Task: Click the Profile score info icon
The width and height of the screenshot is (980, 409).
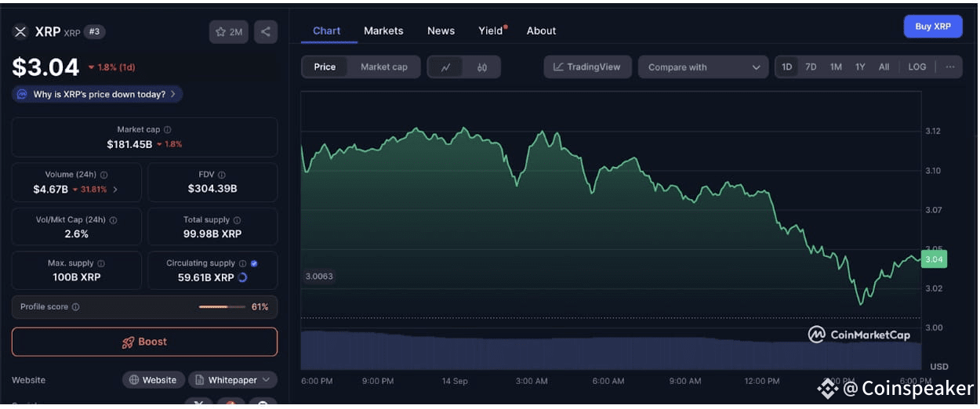Action: point(75,307)
